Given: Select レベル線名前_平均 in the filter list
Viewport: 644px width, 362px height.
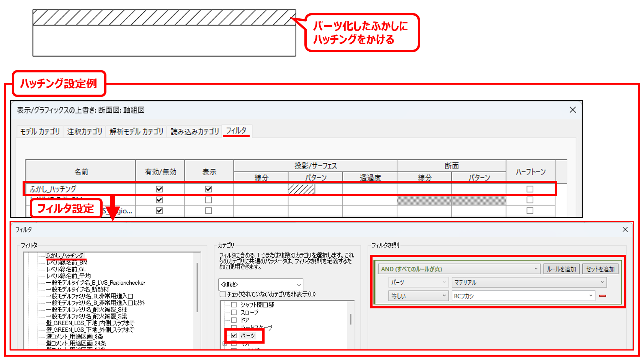Looking at the screenshot, I should click(x=69, y=276).
